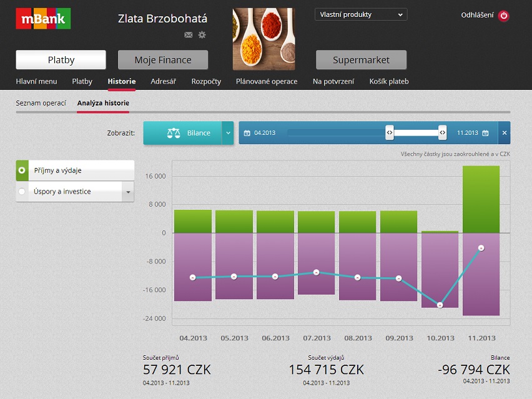Select Příjmy a výdaje radio option
The height and width of the screenshot is (399, 532).
click(x=22, y=170)
